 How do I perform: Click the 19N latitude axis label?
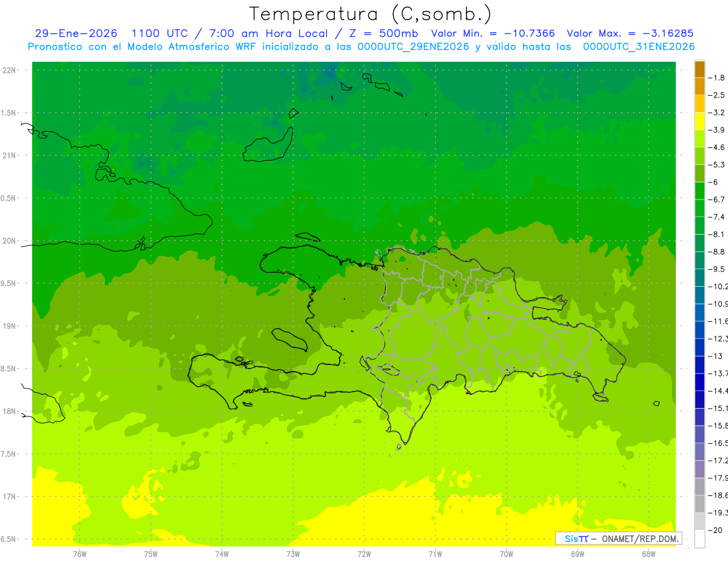(x=10, y=326)
